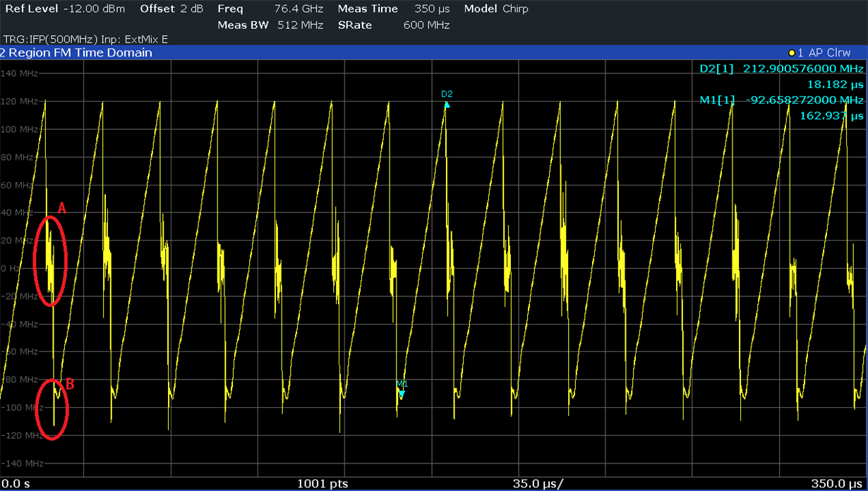Select the D2[1] 212.900576000 MHz readout
868x491 pixels.
781,68
